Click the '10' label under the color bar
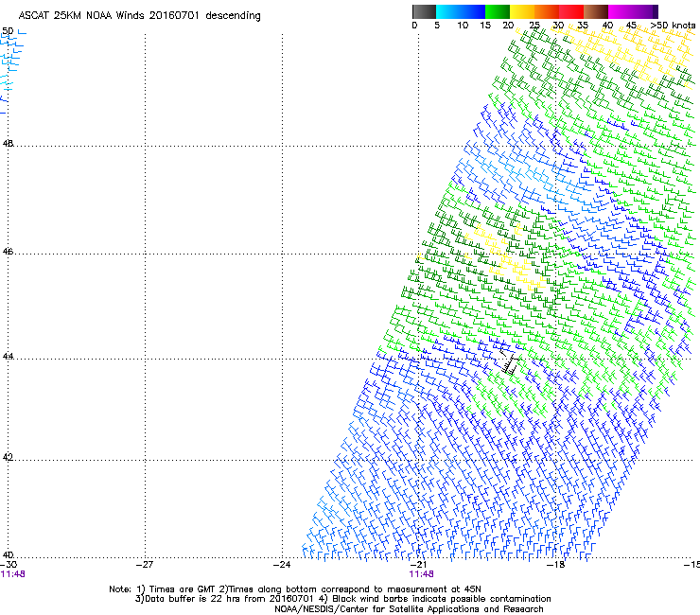The height and width of the screenshot is (615, 700). click(x=463, y=26)
